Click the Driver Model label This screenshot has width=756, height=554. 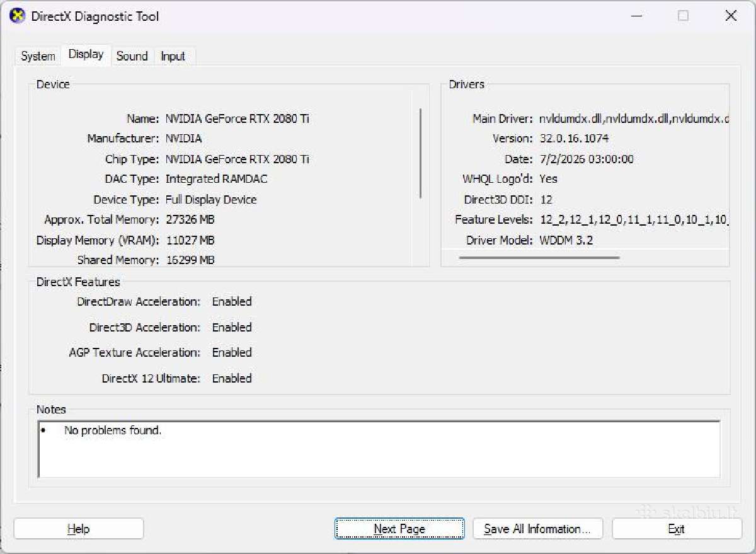pos(500,240)
